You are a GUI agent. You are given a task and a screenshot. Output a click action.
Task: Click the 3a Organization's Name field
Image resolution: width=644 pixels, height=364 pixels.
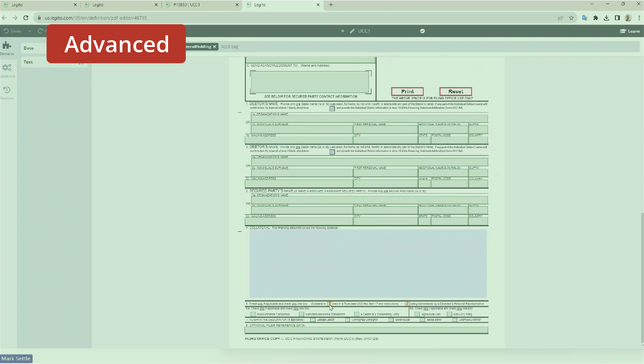coord(369,200)
